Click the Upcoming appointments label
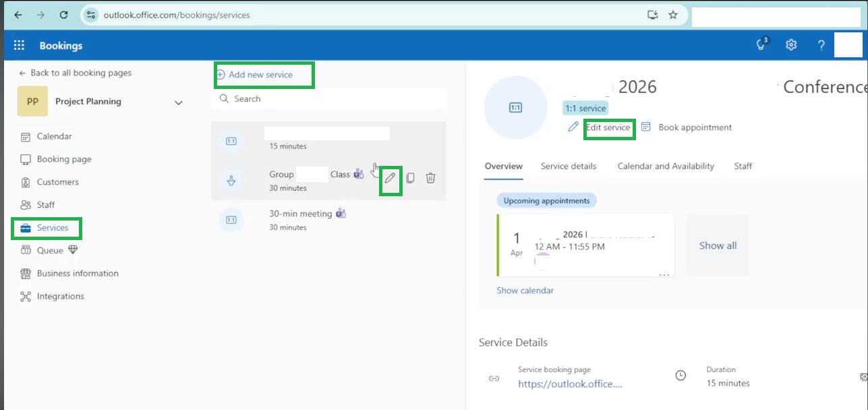The width and height of the screenshot is (868, 410). pos(546,200)
